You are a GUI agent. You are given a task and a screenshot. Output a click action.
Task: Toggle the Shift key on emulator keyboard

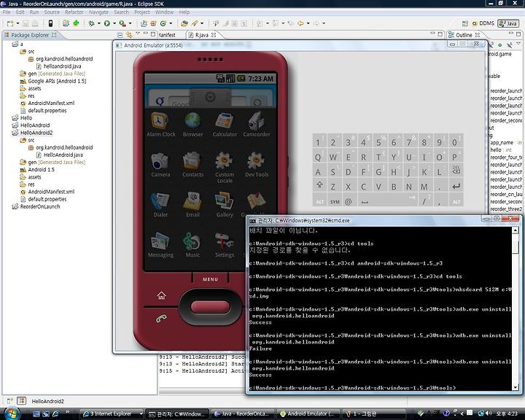(320, 185)
